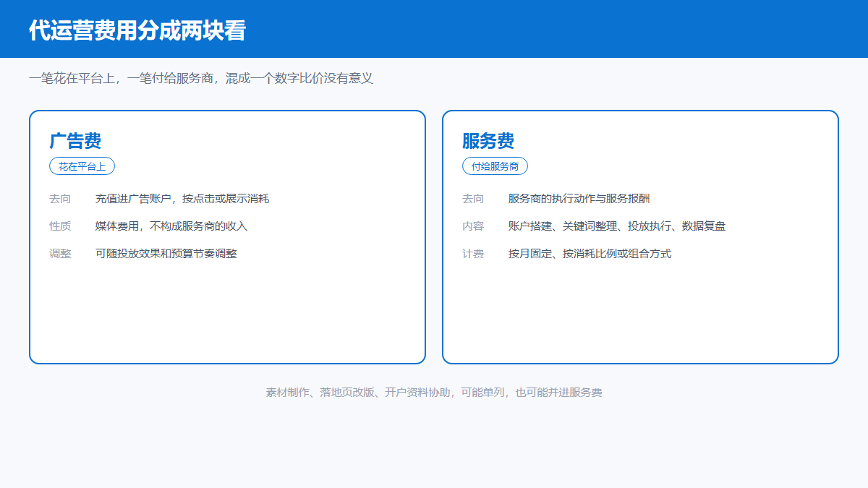This screenshot has width=868, height=488.
Task: Click the 广告费 card heading
Action: tap(75, 140)
